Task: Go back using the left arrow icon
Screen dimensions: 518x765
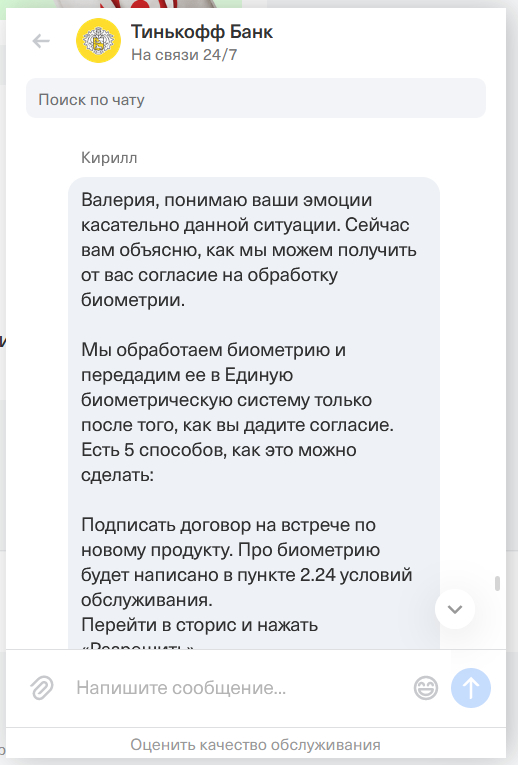Action: coord(41,41)
